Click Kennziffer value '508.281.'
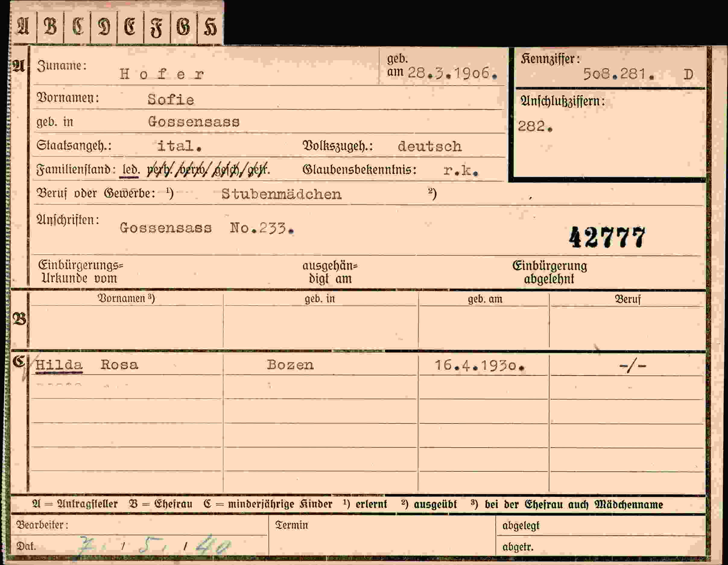Viewport: 728px width, 565px height. point(619,74)
